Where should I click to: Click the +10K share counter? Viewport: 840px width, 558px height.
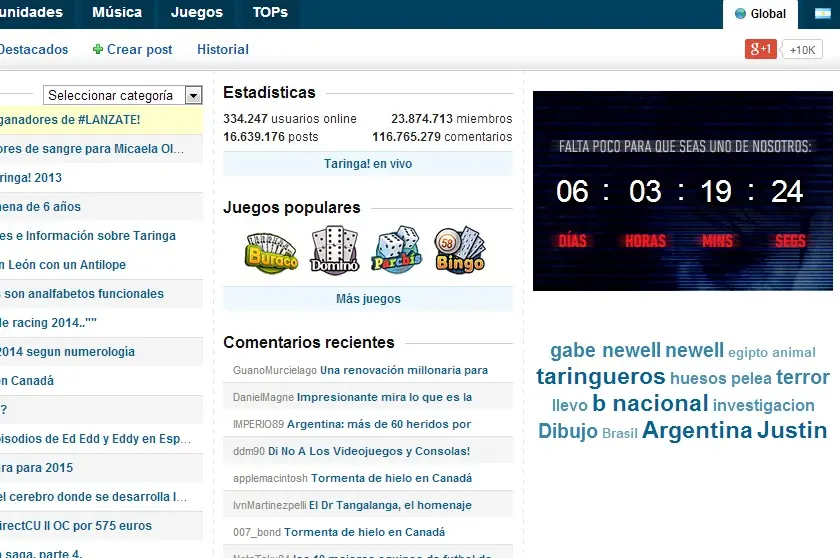(802, 50)
